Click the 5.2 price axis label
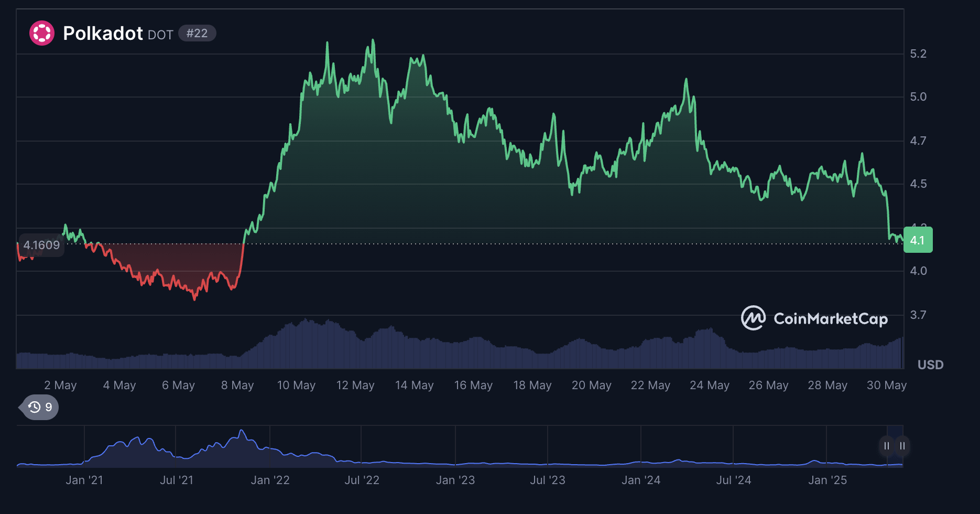980x514 pixels. pos(918,53)
